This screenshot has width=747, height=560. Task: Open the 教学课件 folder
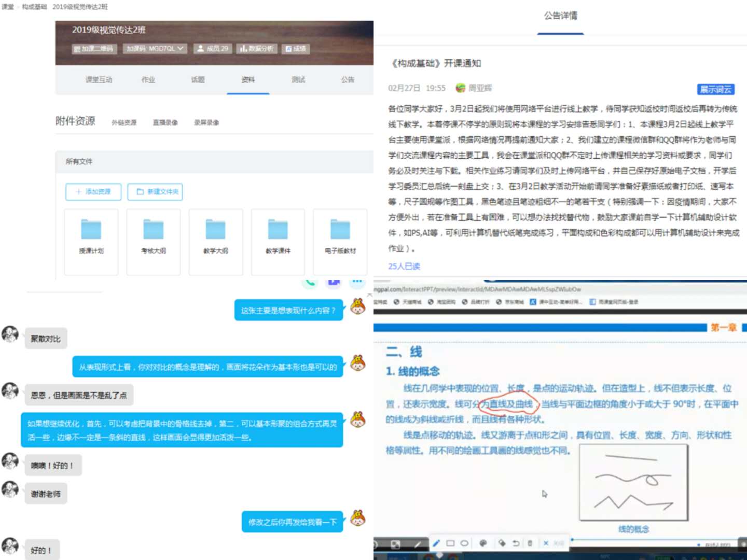pos(278,241)
